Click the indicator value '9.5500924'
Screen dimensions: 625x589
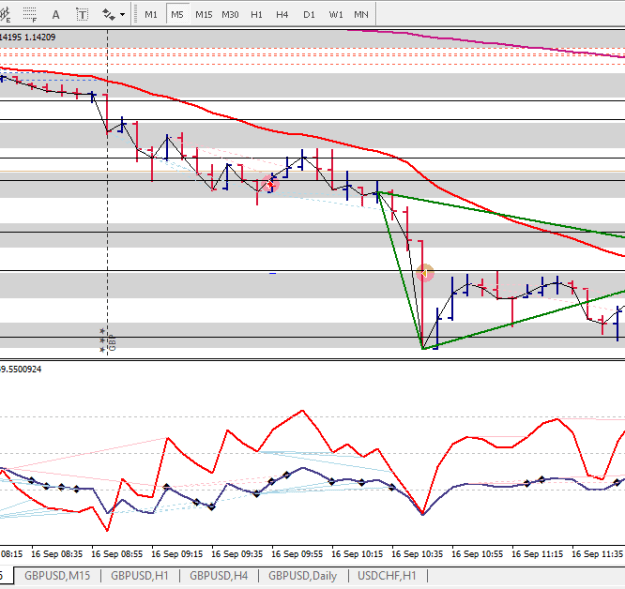pyautogui.click(x=21, y=369)
